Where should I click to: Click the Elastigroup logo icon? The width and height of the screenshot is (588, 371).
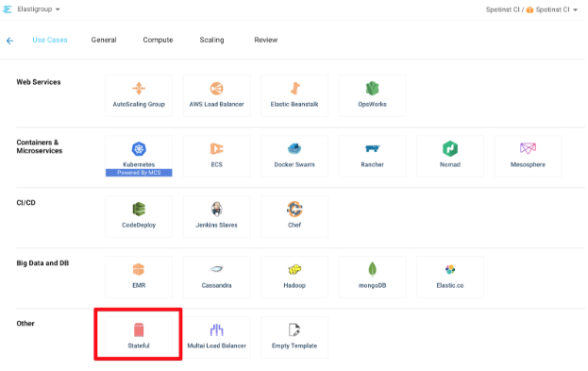[8, 9]
